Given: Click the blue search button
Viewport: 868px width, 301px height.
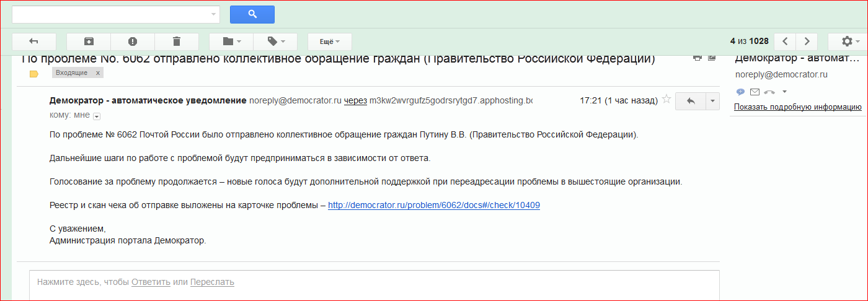Looking at the screenshot, I should [252, 14].
